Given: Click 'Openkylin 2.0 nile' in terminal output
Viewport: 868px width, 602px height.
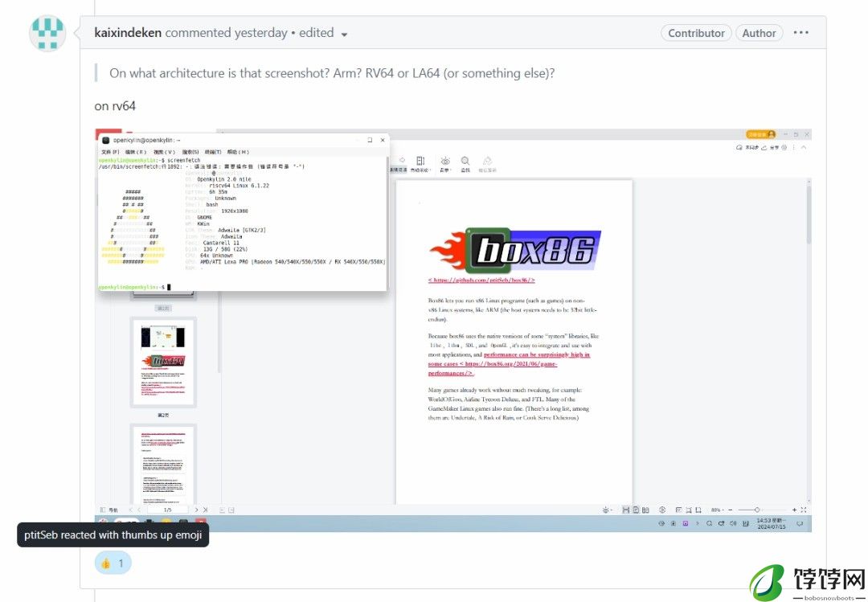Looking at the screenshot, I should click(224, 179).
